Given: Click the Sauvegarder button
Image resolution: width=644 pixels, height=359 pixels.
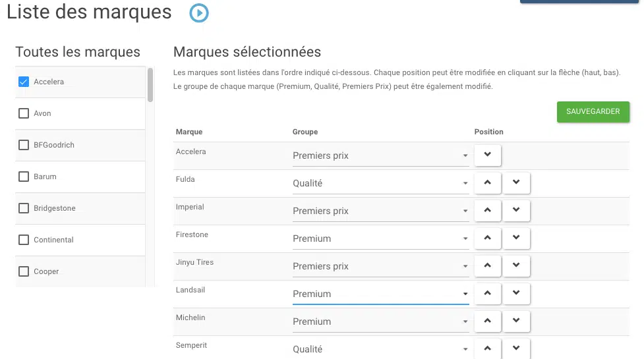Looking at the screenshot, I should [593, 112].
